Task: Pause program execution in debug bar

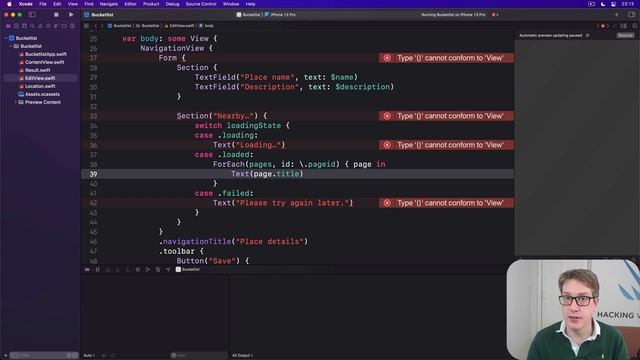Action: click(x=98, y=270)
